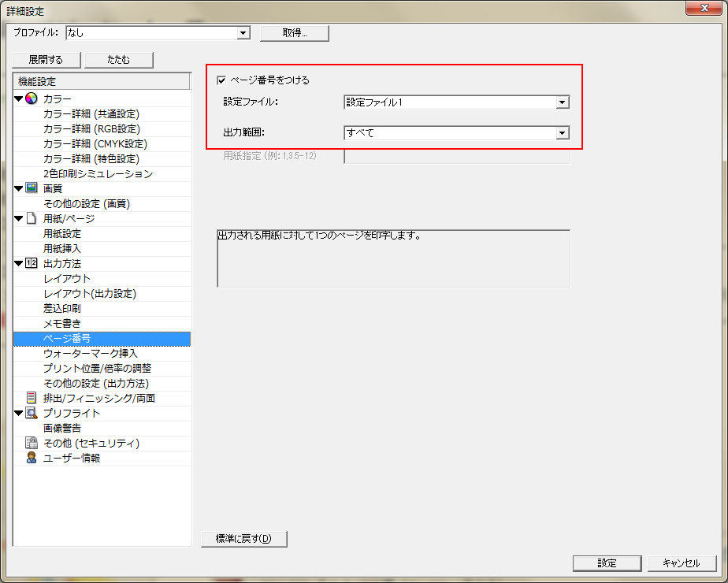This screenshot has height=583, width=728.
Task: Click the lock icon beside その他 (セキュリティ)
Action: 32,443
